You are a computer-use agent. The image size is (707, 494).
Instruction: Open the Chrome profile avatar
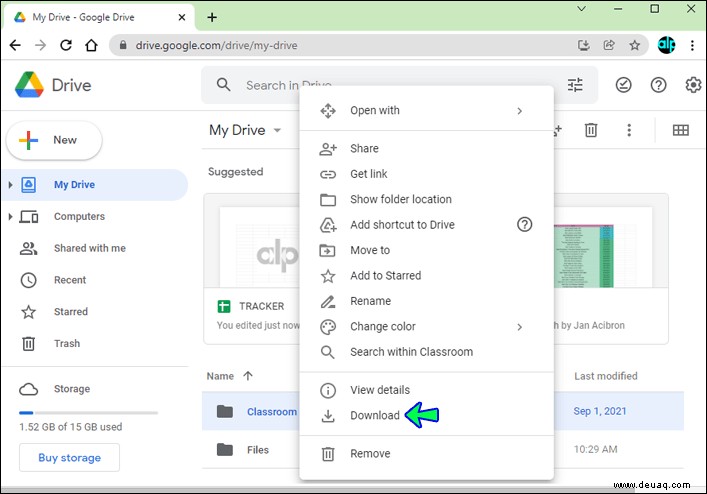tap(666, 45)
